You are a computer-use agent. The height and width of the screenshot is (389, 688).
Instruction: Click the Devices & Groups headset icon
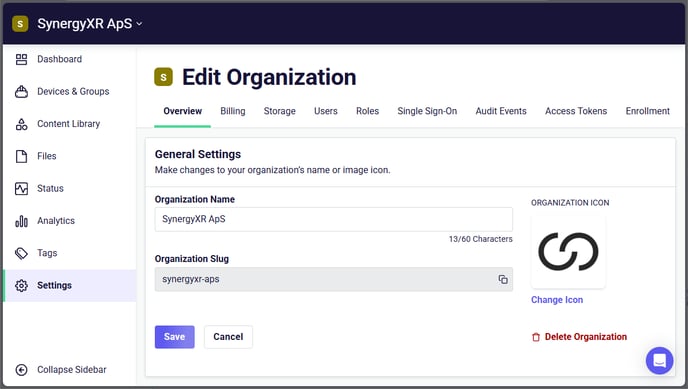[21, 92]
